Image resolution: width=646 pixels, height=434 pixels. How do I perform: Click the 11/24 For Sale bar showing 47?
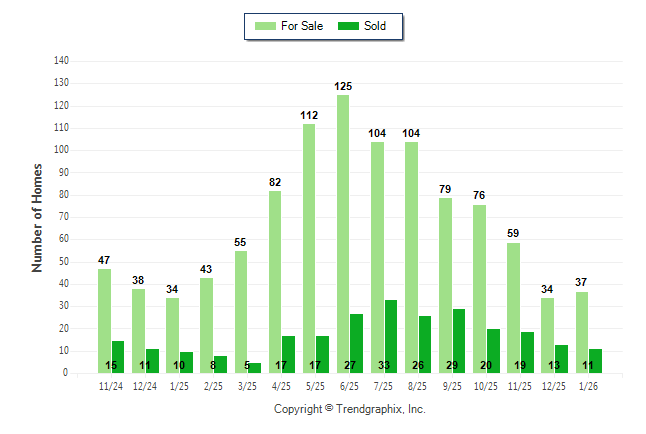(104, 320)
